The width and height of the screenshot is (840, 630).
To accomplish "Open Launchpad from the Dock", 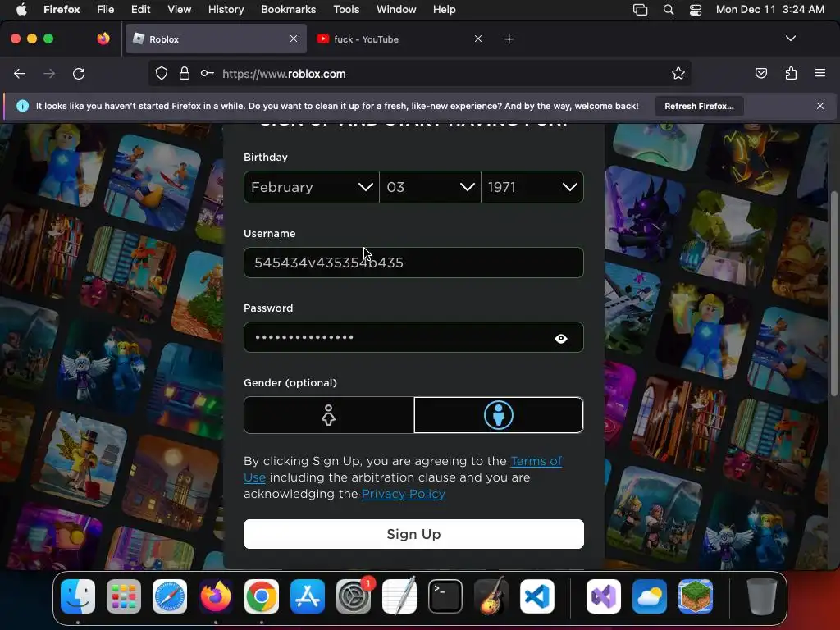I will point(124,596).
